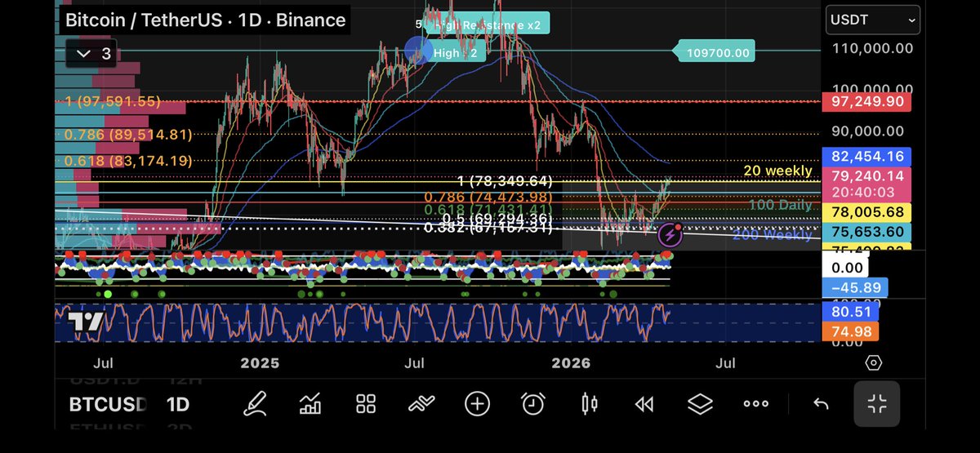Screen dimensions: 980x453
Task: Click the teal 75,653.60 price label
Action: point(866,232)
